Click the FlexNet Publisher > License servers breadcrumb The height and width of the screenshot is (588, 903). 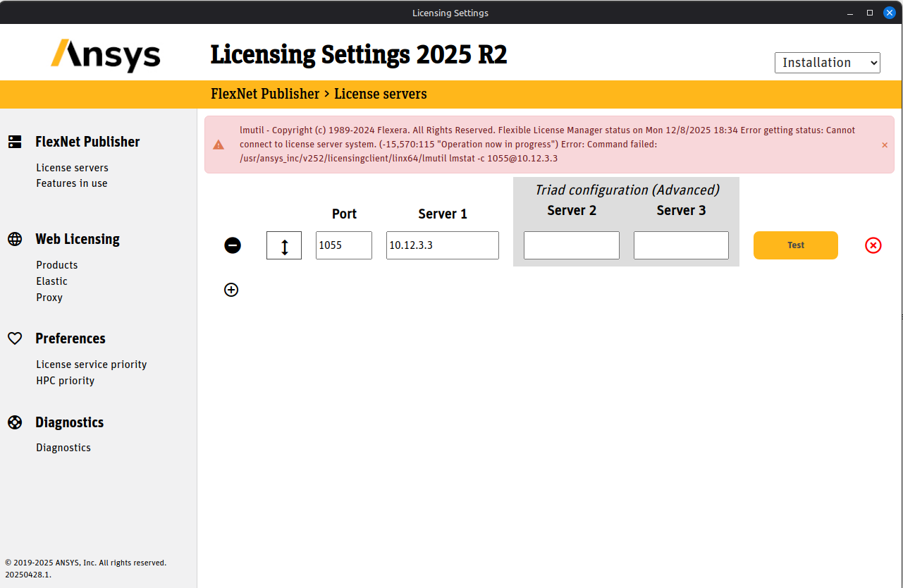(319, 94)
